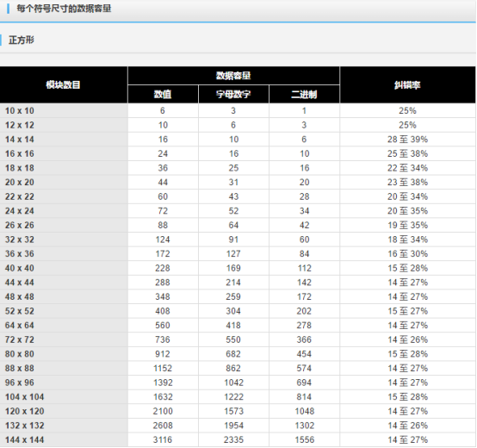Select the 18 x 18 row label
Screen dimensions: 477x448
20,168
